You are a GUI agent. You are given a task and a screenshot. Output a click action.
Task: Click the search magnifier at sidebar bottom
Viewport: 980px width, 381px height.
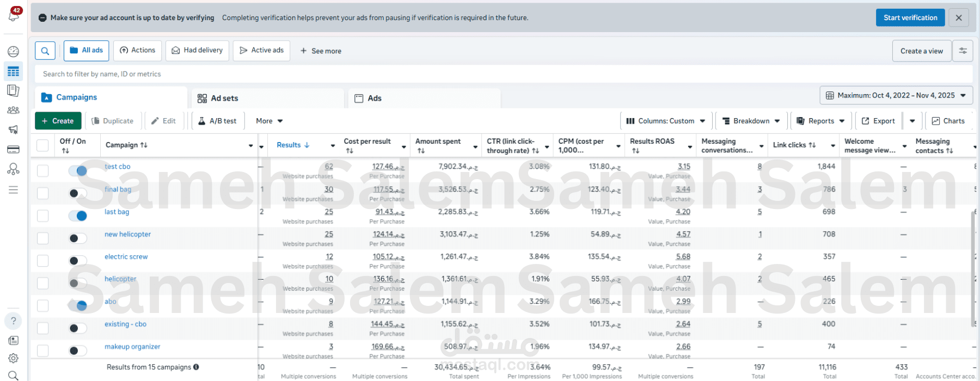click(x=13, y=375)
